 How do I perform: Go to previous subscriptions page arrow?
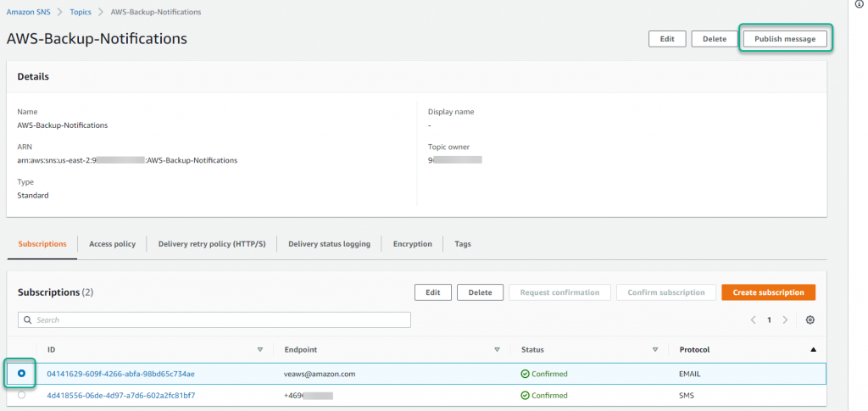pos(753,319)
